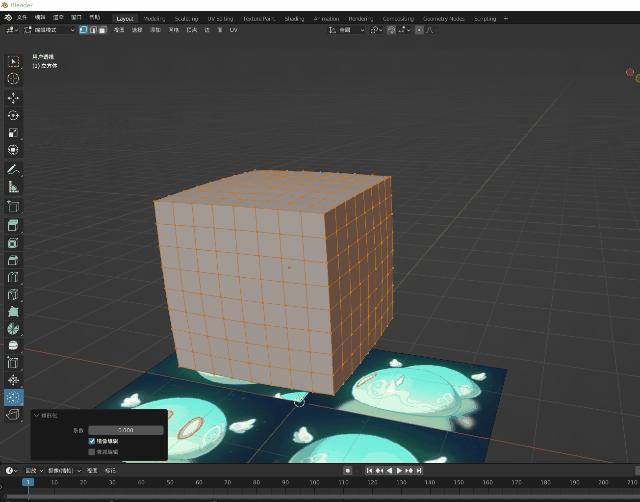Select the Knife tool
The height and width of the screenshot is (502, 640).
(x=13, y=294)
